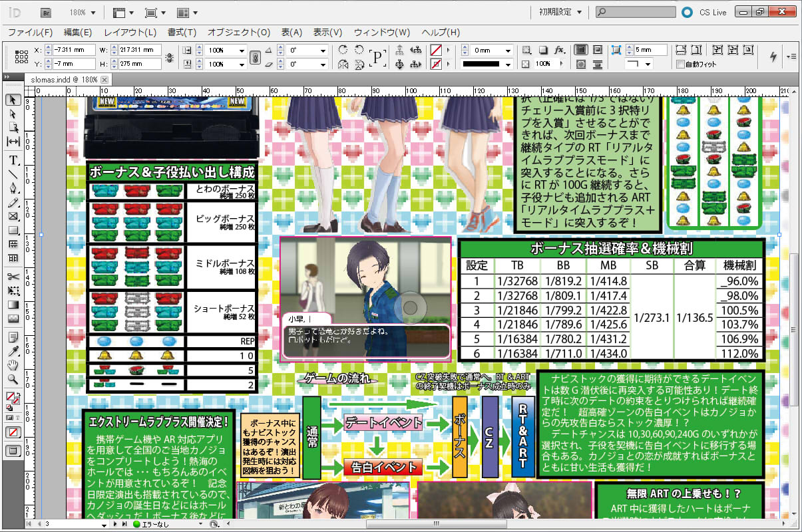Open the オブジェクト(O) menu

coord(239,32)
